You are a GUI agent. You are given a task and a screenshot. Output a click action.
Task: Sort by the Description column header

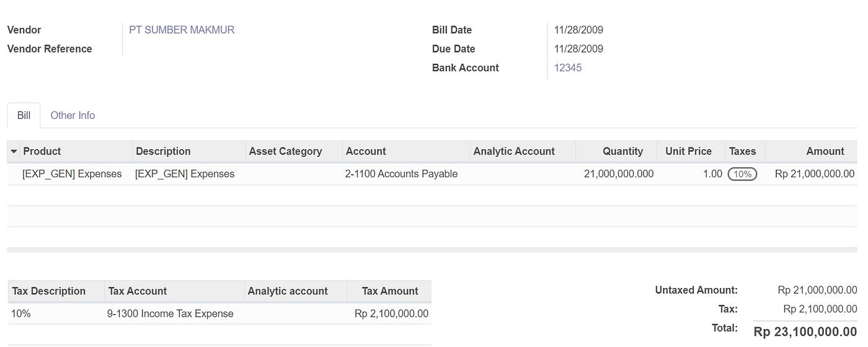point(163,151)
